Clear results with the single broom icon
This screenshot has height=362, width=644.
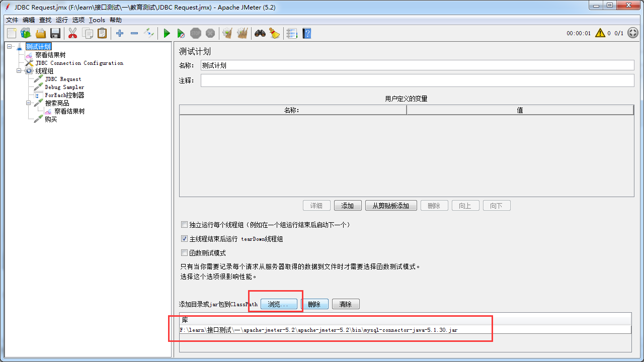[x=227, y=33]
